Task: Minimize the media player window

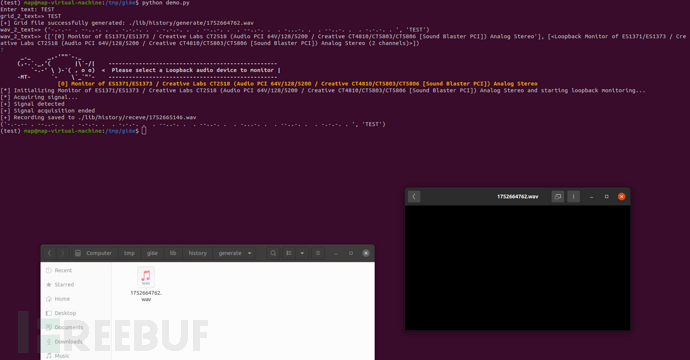Action: (x=591, y=197)
